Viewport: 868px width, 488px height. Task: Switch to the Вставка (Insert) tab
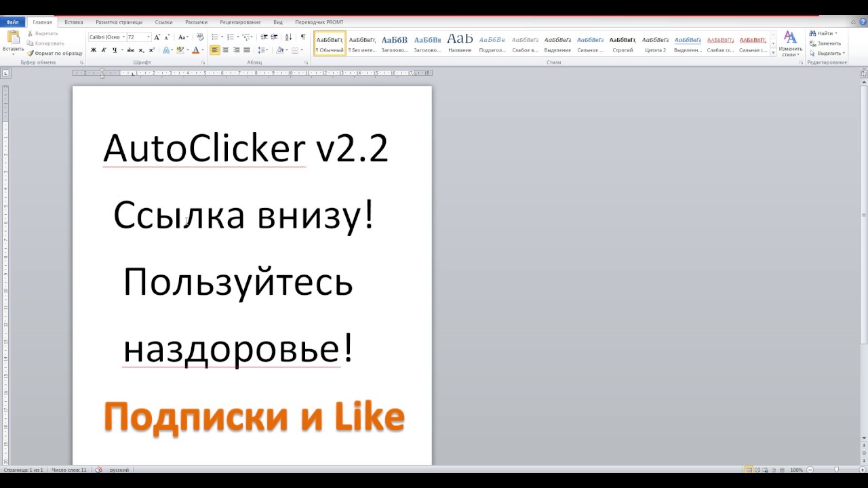[x=74, y=22]
